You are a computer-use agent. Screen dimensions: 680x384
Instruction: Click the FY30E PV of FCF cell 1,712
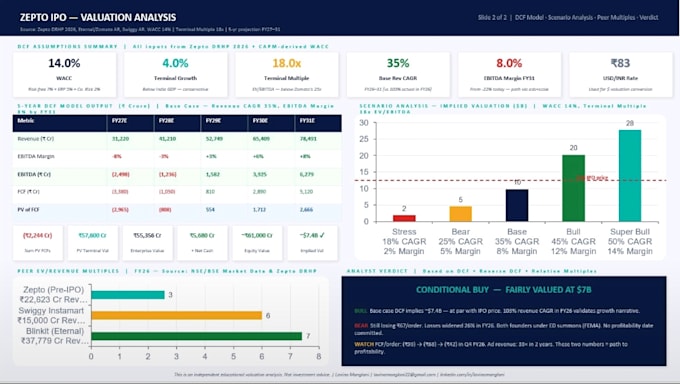coord(259,210)
